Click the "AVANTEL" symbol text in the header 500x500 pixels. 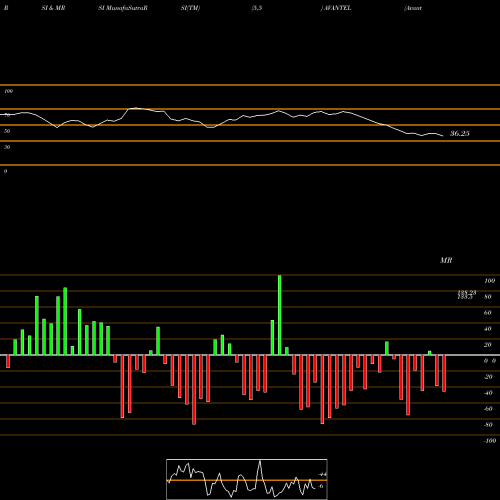coord(337,8)
